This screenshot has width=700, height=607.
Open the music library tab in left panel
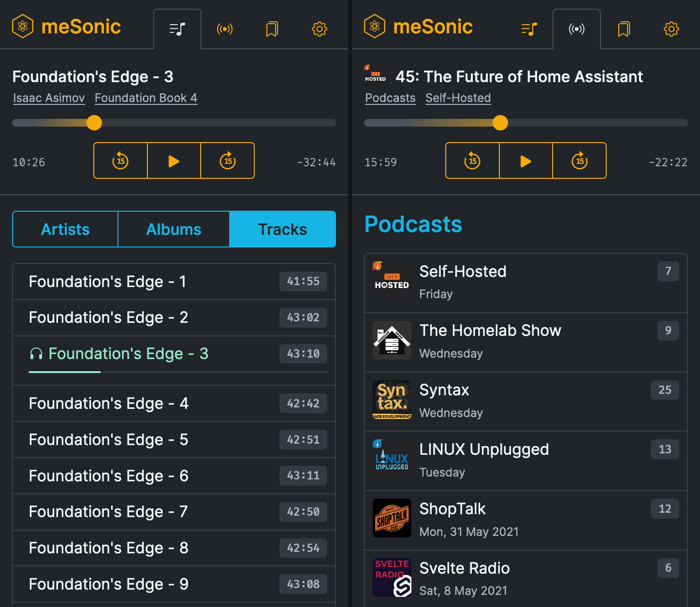(177, 29)
